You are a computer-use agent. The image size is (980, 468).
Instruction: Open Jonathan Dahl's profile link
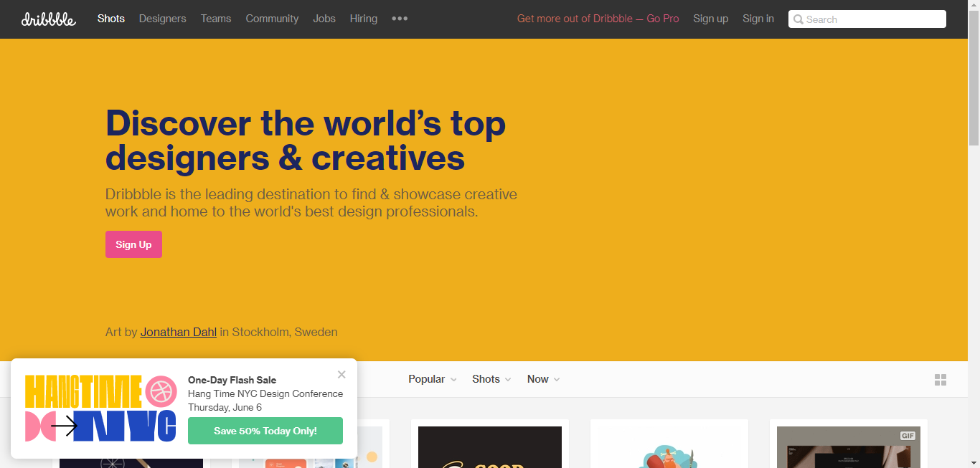point(179,332)
